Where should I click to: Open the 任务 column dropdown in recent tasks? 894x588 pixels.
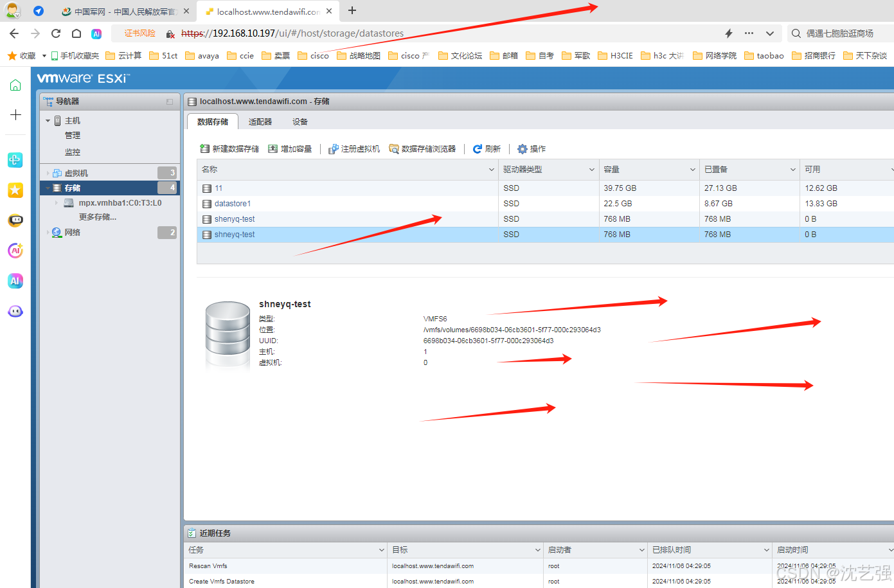tap(381, 550)
